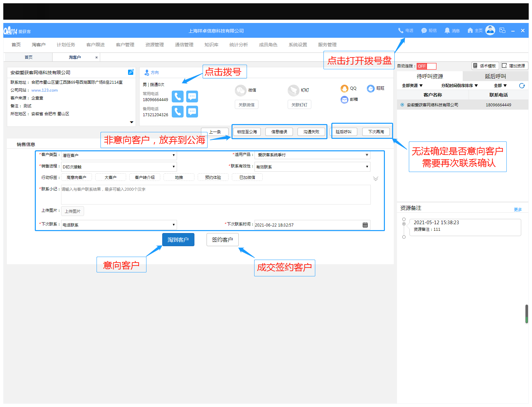Open 联系有效性 dropdown

(312, 167)
